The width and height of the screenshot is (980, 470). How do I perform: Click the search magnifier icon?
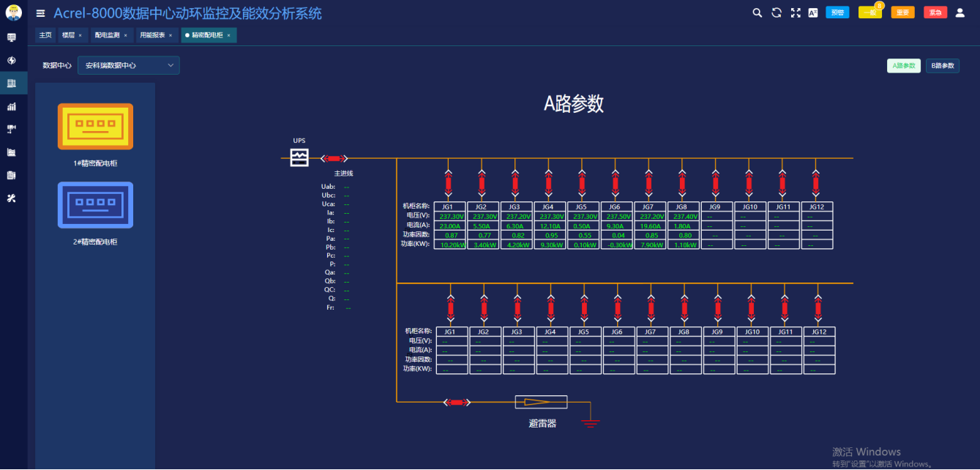[758, 12]
